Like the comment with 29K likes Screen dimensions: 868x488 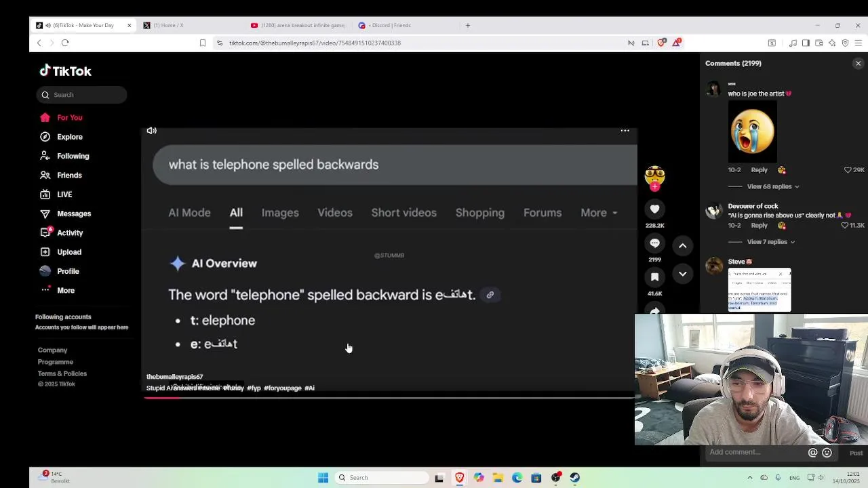(x=848, y=170)
